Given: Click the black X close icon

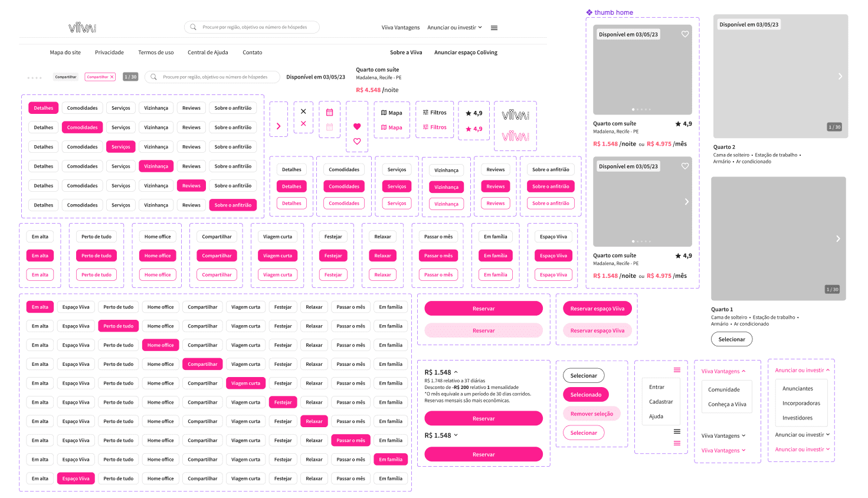Looking at the screenshot, I should [x=303, y=110].
